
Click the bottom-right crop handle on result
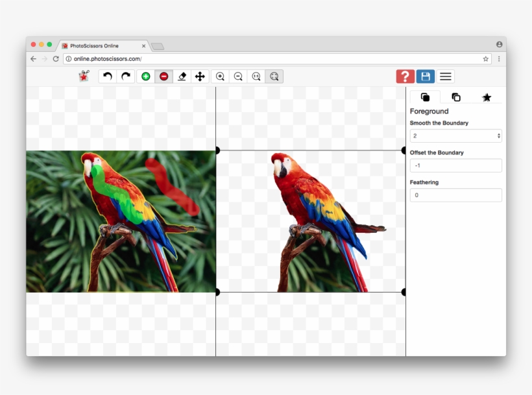click(404, 292)
